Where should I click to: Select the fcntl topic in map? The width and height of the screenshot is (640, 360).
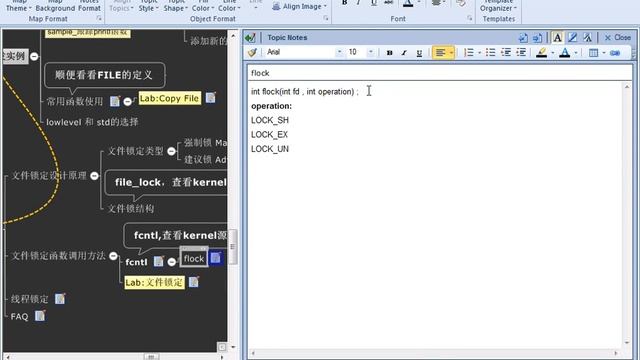[136, 262]
